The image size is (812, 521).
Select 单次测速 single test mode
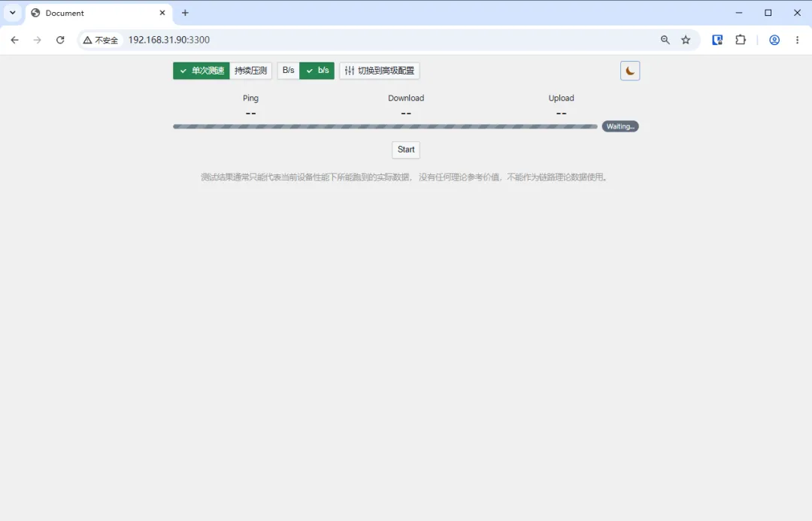(201, 71)
